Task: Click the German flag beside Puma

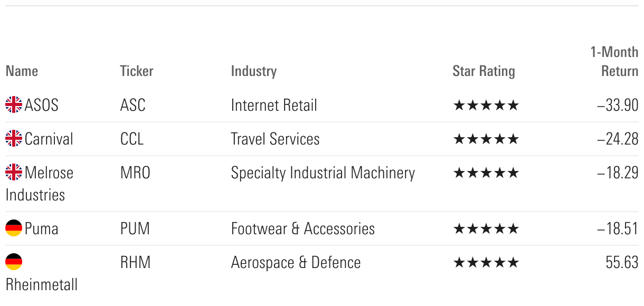Action: pos(14,228)
